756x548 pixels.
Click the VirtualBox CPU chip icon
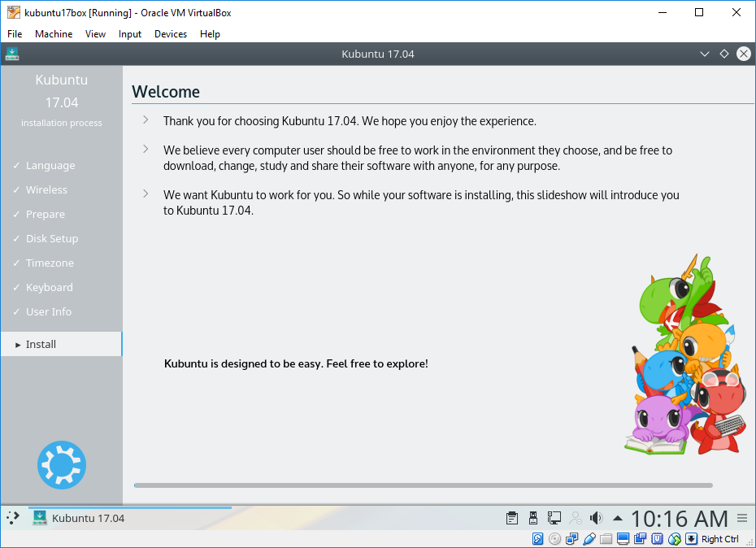657,539
